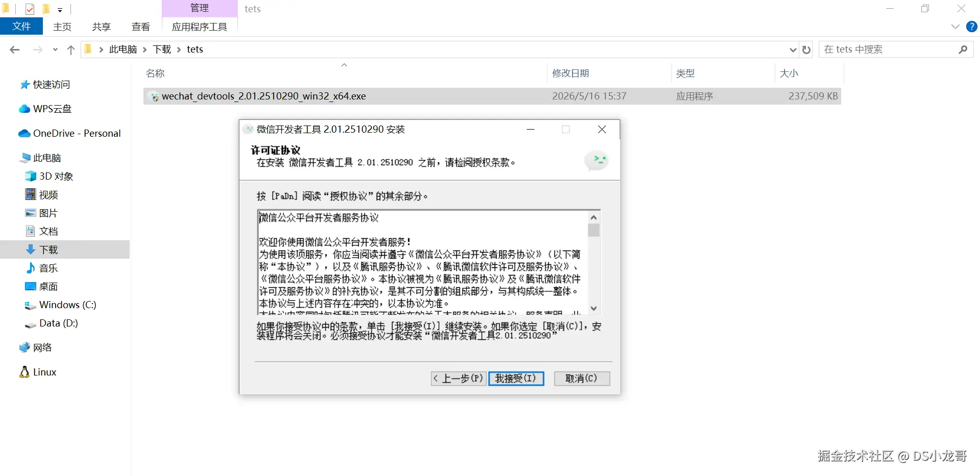Click the search magnifier icon
This screenshot has height=476, width=980.
tap(963, 49)
